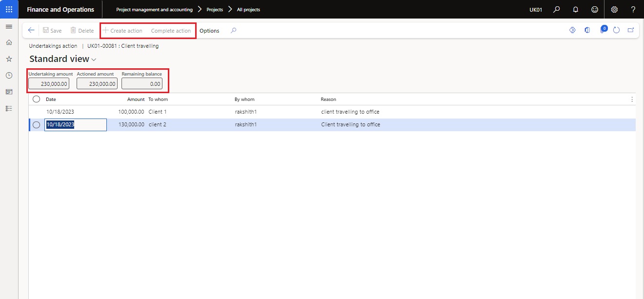Click the Undertaking amount field

click(49, 83)
